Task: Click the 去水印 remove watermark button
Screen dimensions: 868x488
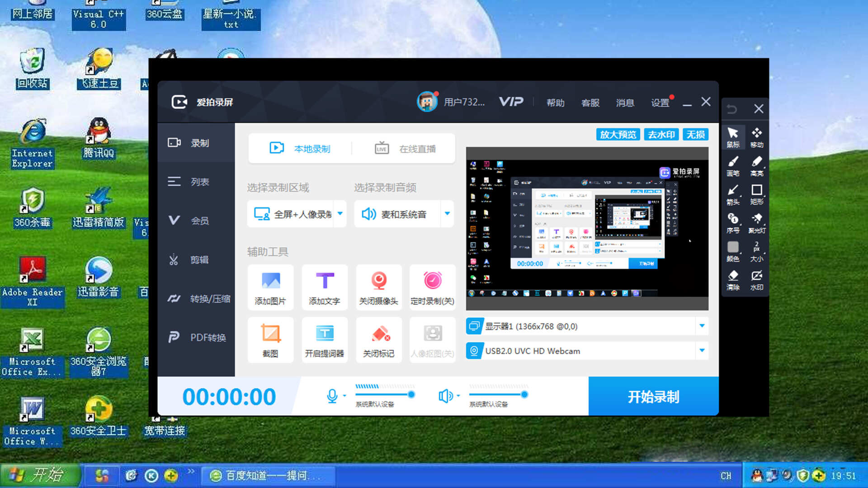Action: point(661,134)
